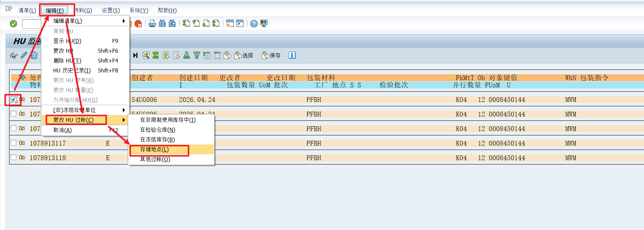The image size is (644, 230).
Task: Check the checkbox for HU 1078913117
Action: (13, 143)
